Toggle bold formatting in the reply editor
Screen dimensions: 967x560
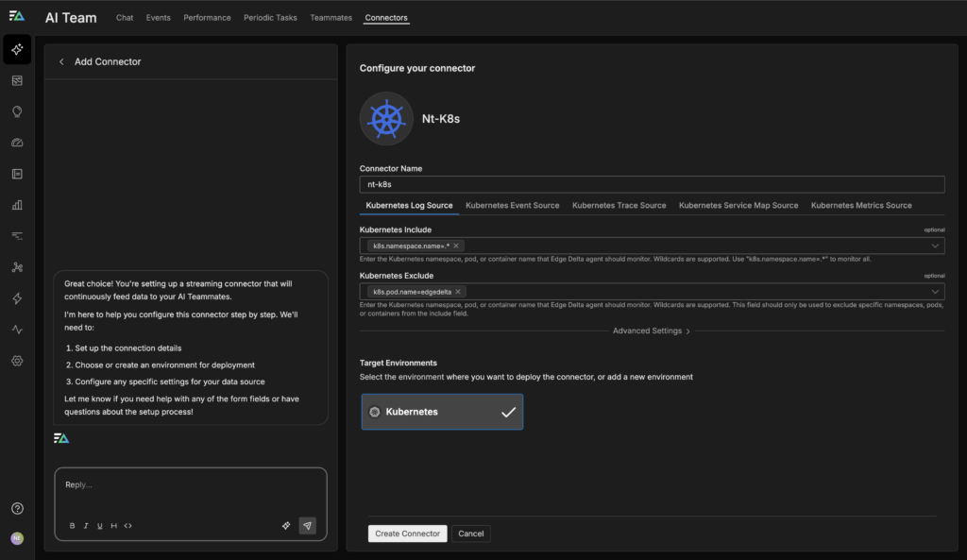click(73, 526)
